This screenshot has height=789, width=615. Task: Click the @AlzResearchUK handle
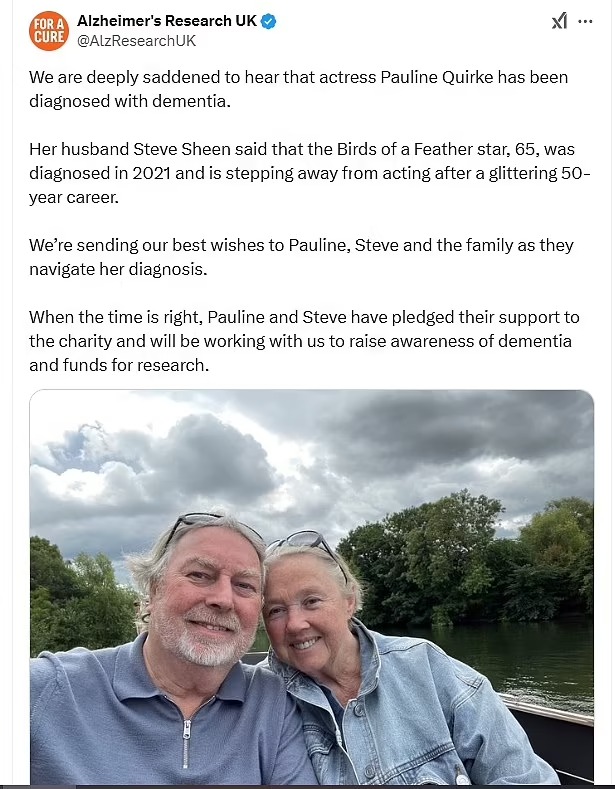[136, 41]
